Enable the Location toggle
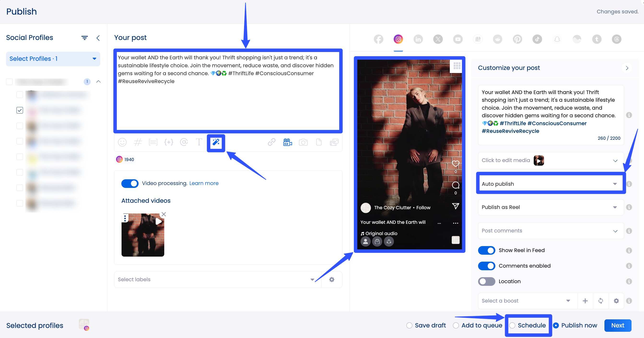Screen dimensions: 644x338 click(x=486, y=281)
